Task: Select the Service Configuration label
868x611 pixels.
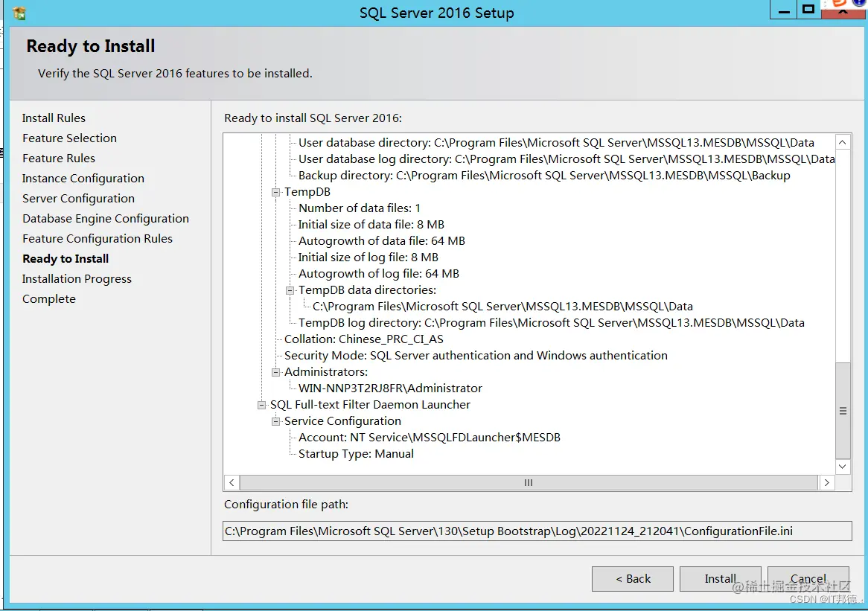Action: (x=342, y=421)
